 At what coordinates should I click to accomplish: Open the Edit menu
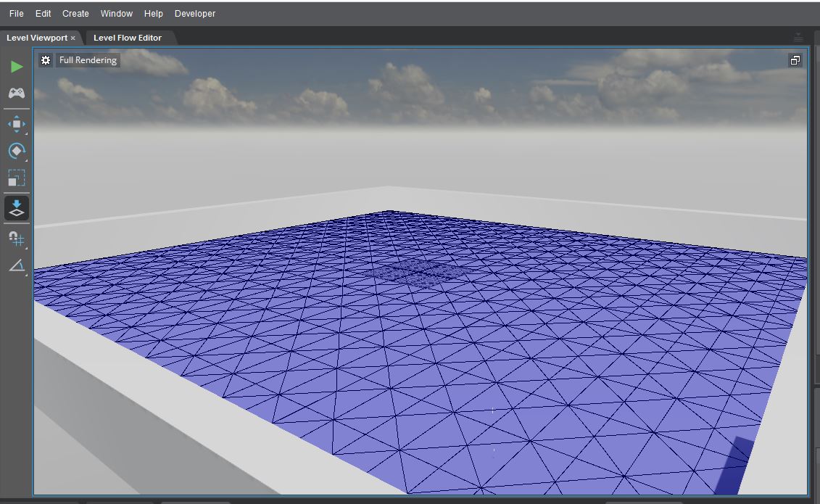click(x=43, y=14)
